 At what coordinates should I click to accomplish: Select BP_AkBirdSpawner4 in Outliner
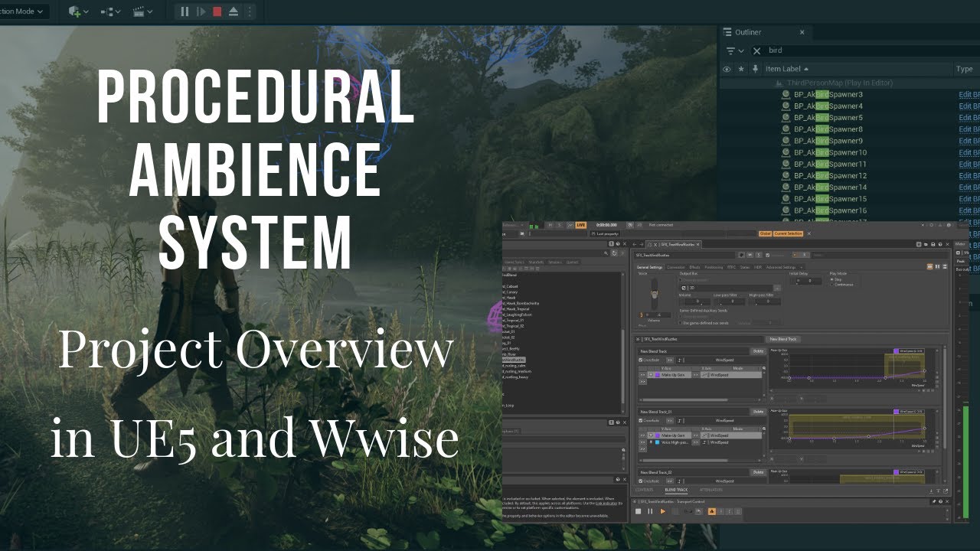coord(828,106)
